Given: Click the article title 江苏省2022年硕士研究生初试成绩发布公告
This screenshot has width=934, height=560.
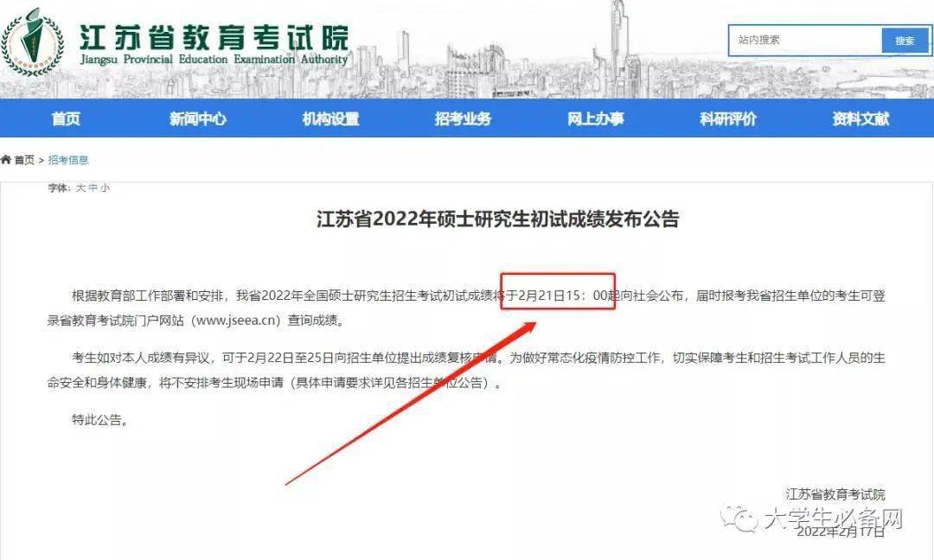Looking at the screenshot, I should tap(498, 219).
